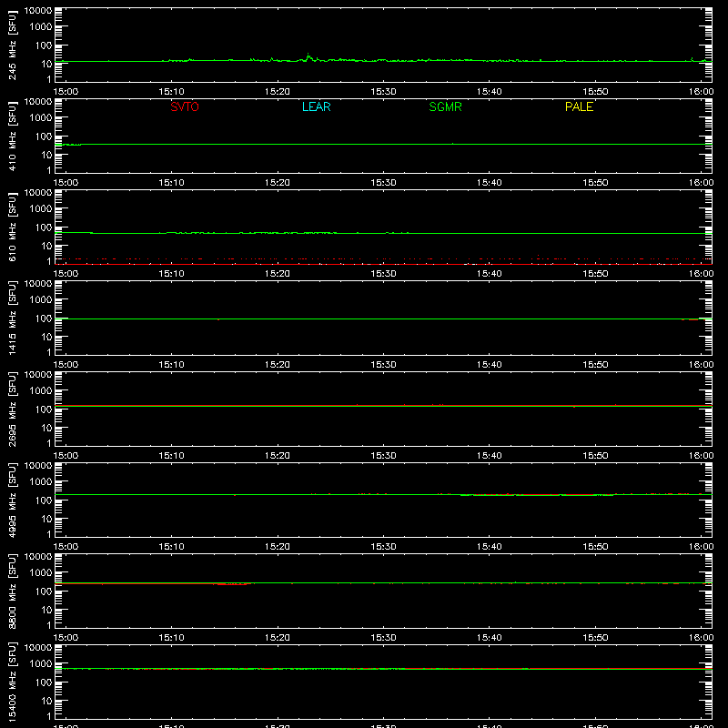
Task: Click the 100 tick label on 8800 MHz plot
Action: pyautogui.click(x=44, y=591)
